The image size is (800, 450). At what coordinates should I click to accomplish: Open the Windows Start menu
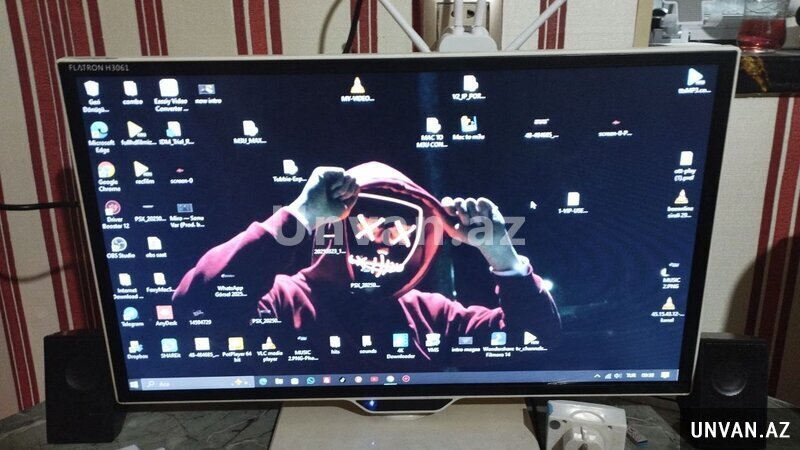(x=134, y=384)
